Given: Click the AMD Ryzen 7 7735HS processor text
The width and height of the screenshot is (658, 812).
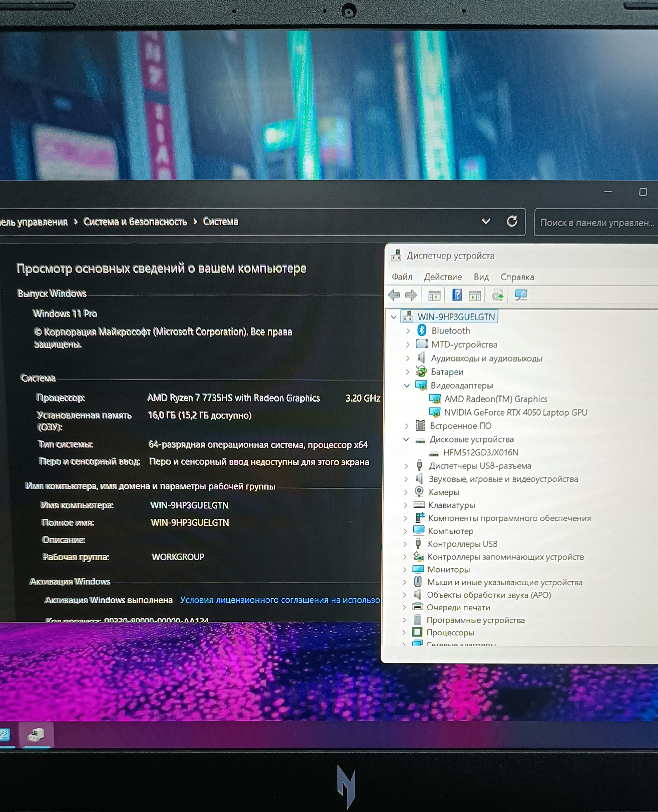Looking at the screenshot, I should coord(234,398).
